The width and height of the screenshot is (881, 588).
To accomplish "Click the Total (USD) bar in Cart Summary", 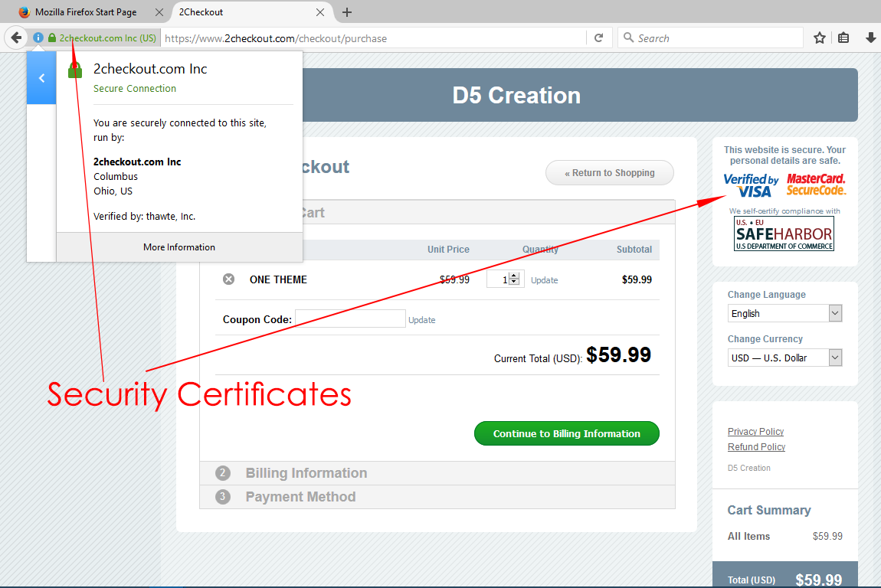I will coord(785,574).
